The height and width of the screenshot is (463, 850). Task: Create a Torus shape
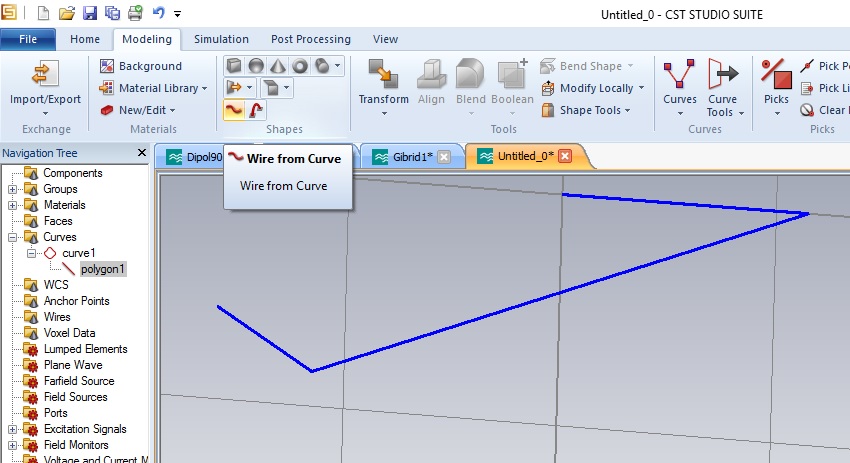(300, 66)
